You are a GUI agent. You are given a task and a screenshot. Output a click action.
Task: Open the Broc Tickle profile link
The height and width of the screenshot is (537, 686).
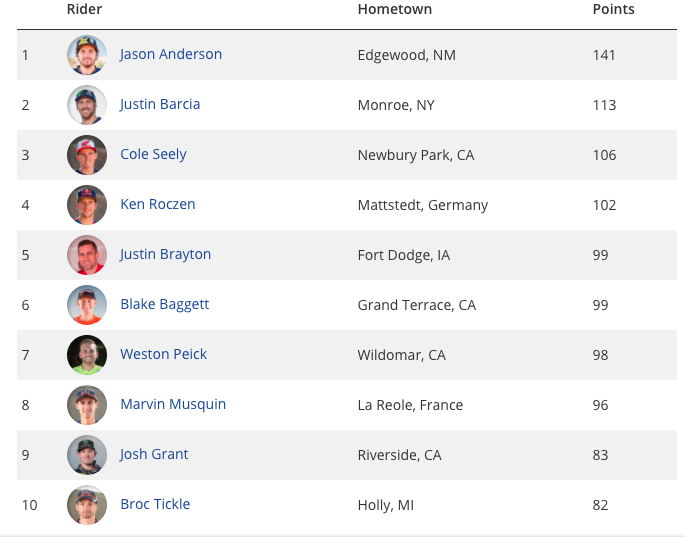click(155, 504)
